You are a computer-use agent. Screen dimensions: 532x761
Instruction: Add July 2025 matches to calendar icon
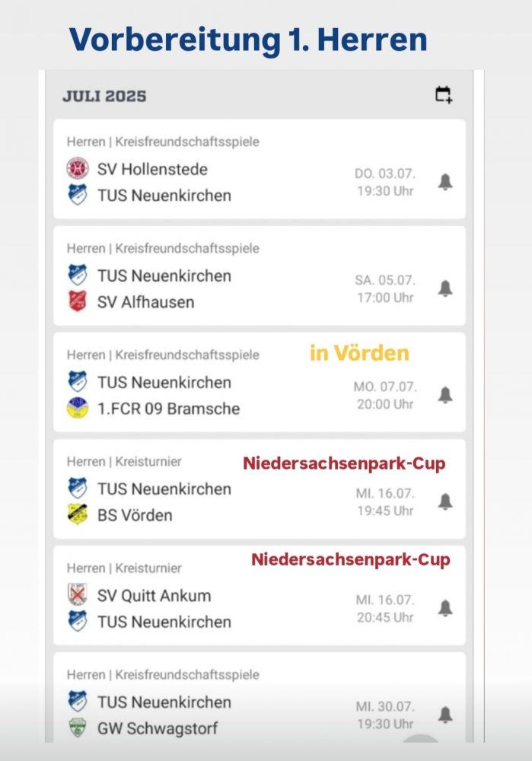point(444,94)
